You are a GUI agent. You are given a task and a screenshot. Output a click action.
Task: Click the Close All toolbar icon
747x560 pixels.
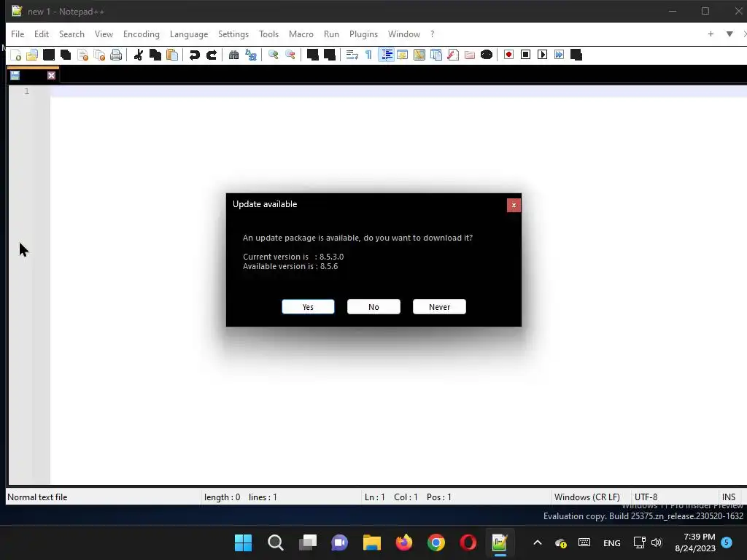click(99, 55)
